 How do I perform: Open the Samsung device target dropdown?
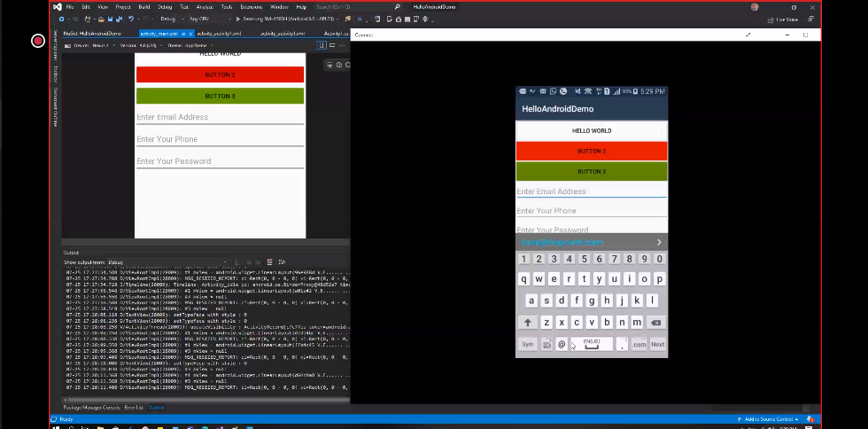(292, 19)
